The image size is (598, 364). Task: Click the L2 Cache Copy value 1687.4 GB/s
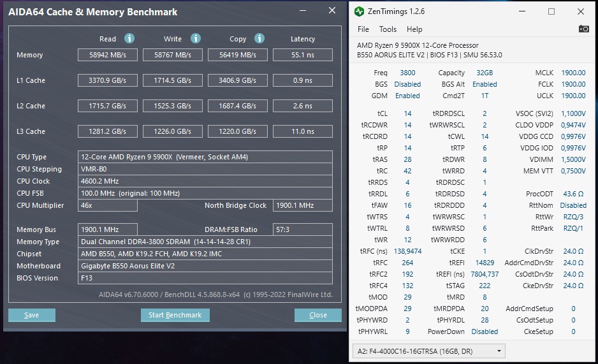(238, 106)
